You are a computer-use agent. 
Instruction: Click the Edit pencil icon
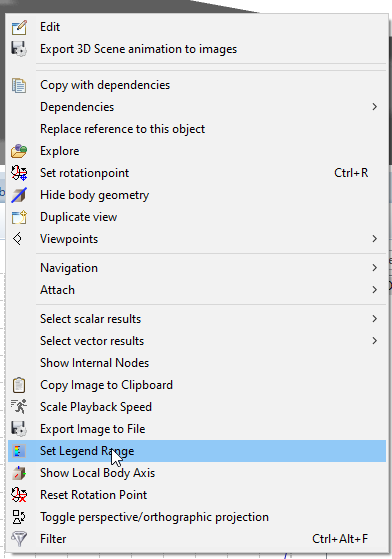pyautogui.click(x=19, y=27)
